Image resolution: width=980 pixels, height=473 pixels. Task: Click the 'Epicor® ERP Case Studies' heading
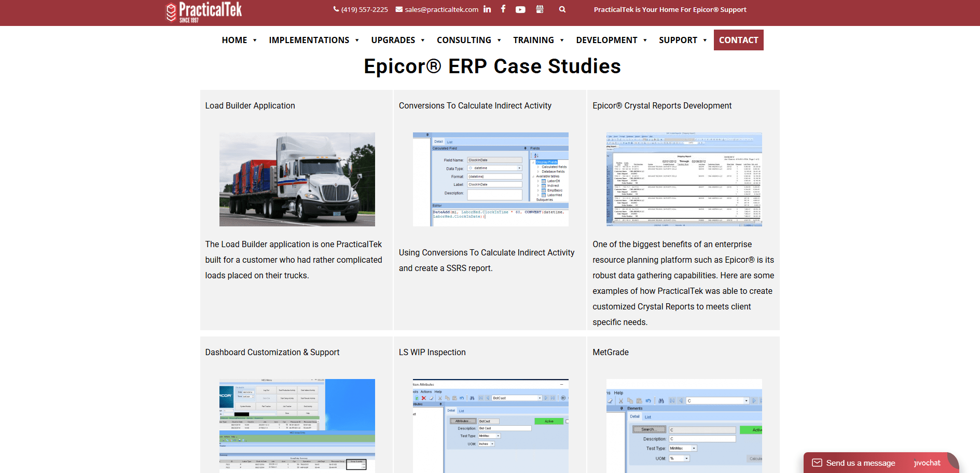click(x=492, y=66)
